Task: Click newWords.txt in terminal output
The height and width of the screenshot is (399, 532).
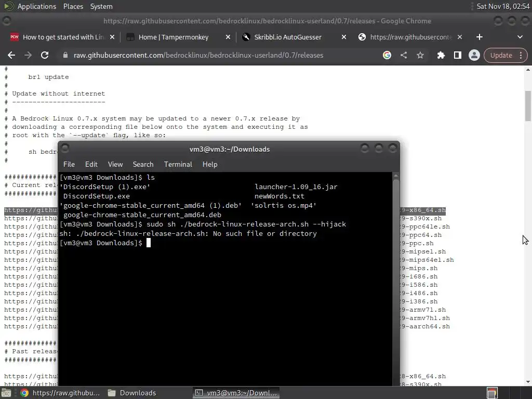Action: click(x=279, y=196)
